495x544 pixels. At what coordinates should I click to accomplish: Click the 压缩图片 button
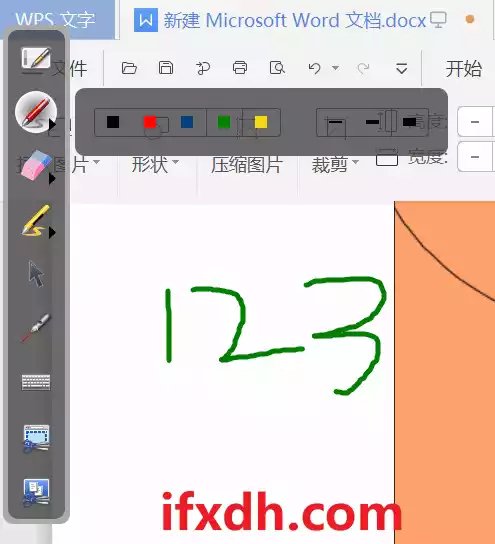247,164
